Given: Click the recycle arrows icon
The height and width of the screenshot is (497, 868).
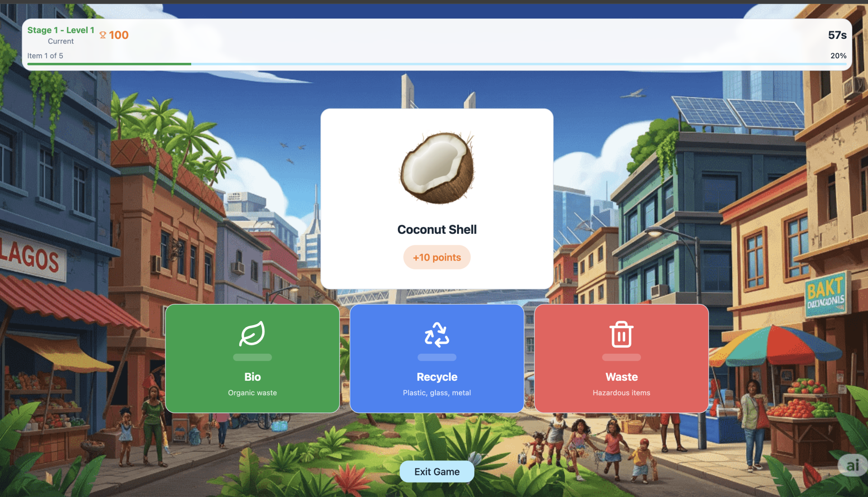Looking at the screenshot, I should 437,335.
